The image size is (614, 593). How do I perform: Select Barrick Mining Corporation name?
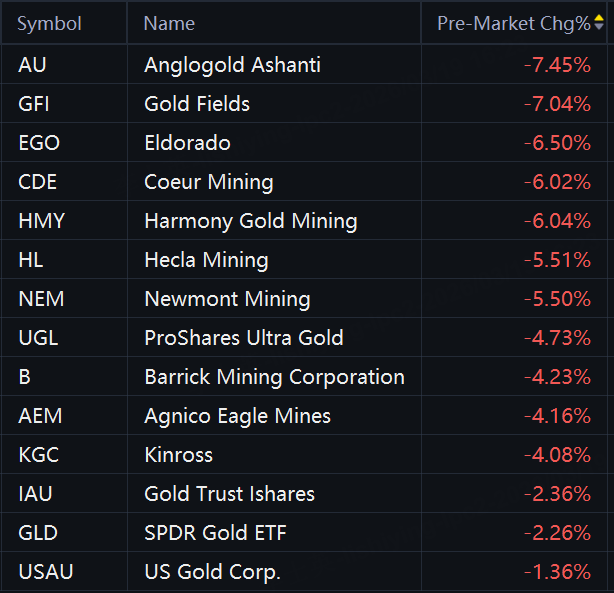tap(274, 377)
